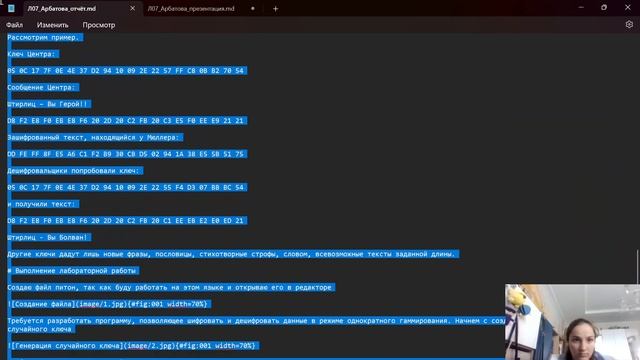Screen dimensions: 640x360
Task: Click the line starting "Другие ключи дадут"
Action: [x=231, y=254]
